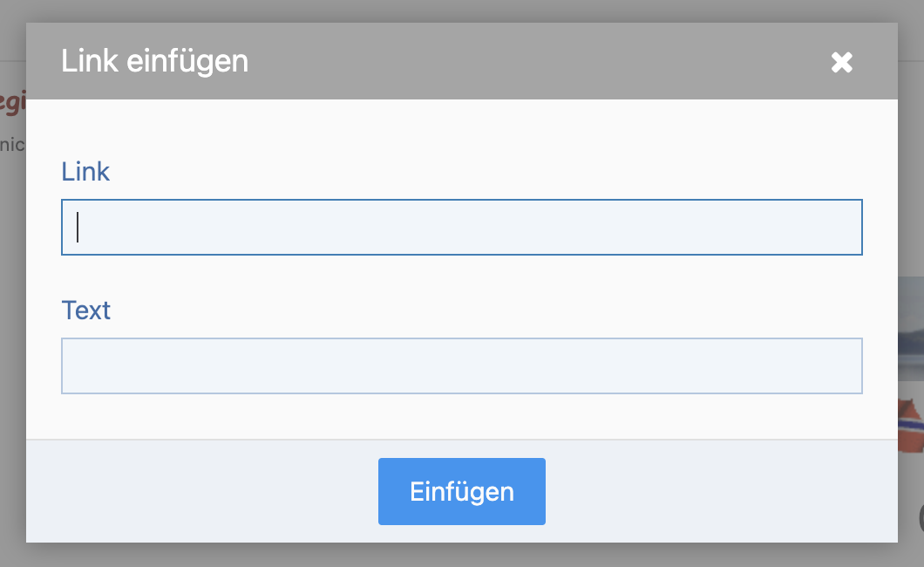Click empty gray header bar beside title

pyautogui.click(x=530, y=61)
